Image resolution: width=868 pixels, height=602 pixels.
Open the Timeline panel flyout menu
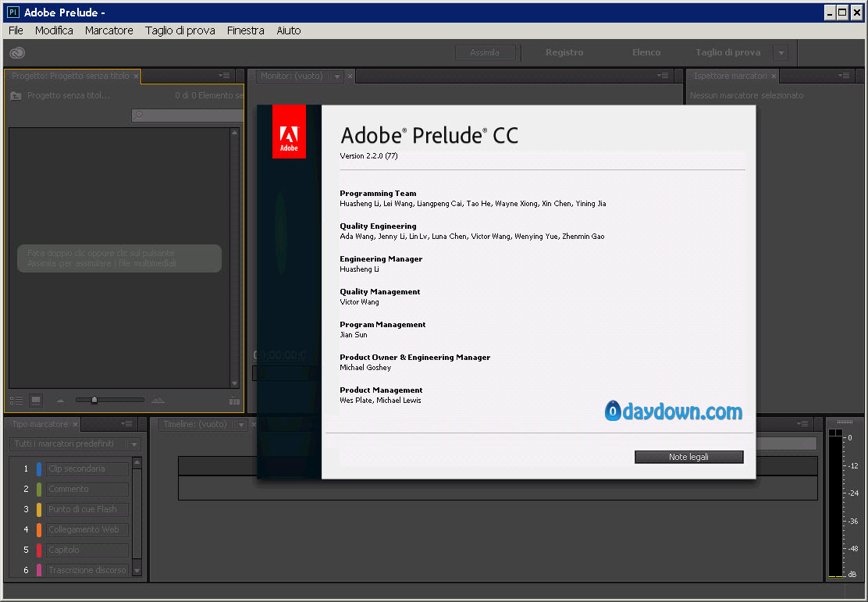[802, 424]
